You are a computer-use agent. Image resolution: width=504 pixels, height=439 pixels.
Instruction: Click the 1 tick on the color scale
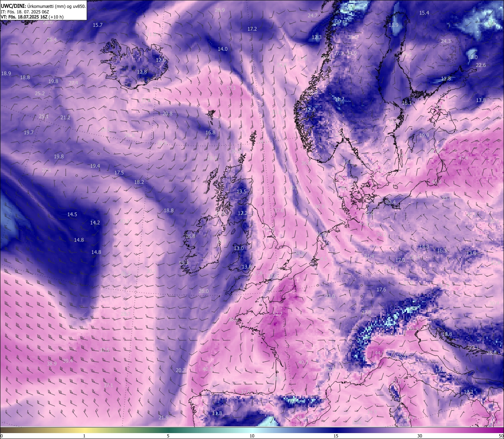[x=84, y=436]
